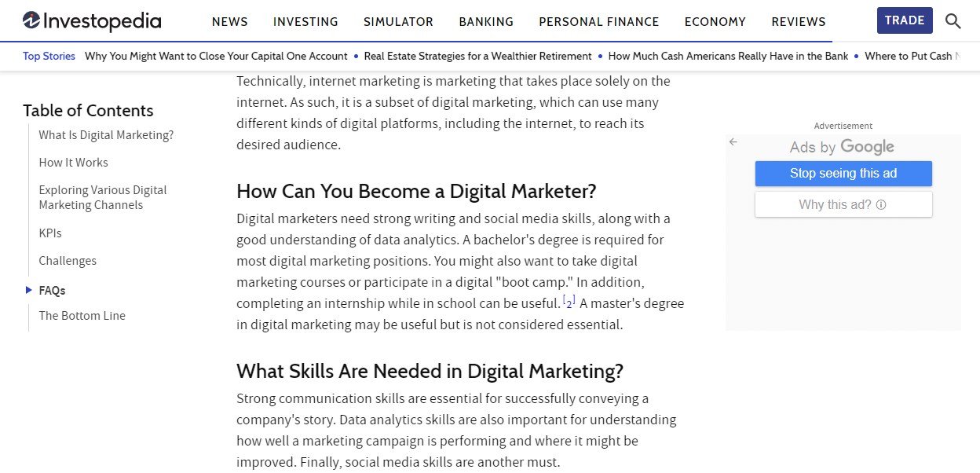Open Real Estate Strategies top story
The width and height of the screenshot is (980, 473).
[x=477, y=56]
